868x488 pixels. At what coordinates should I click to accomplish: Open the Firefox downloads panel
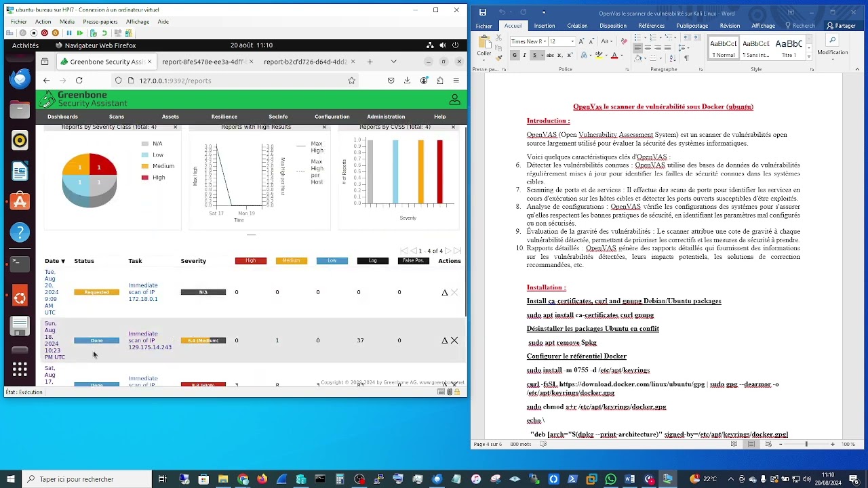pos(407,80)
